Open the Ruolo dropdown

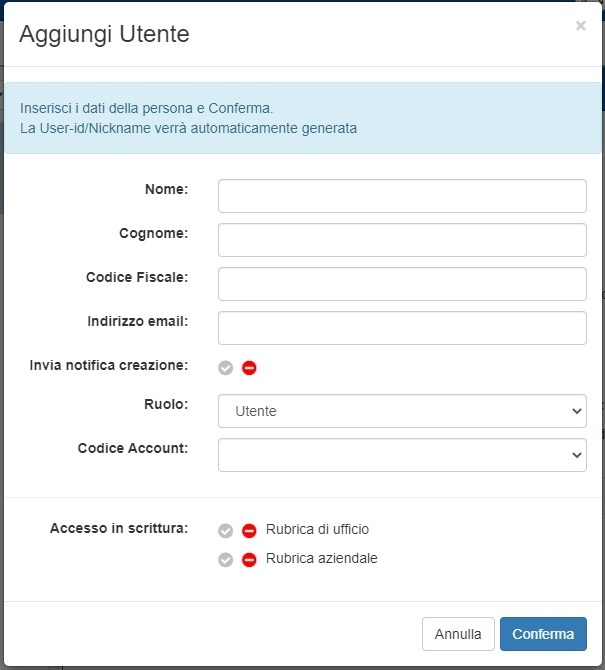pyautogui.click(x=401, y=411)
